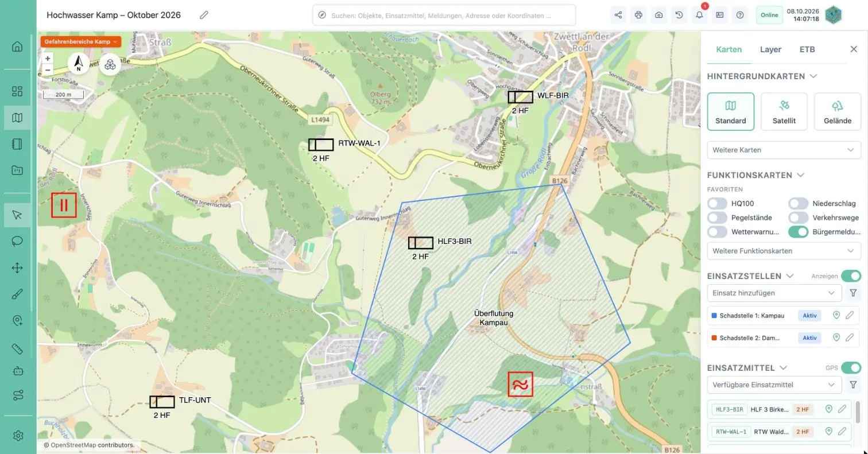Select the ruler measurement tool

click(x=17, y=348)
